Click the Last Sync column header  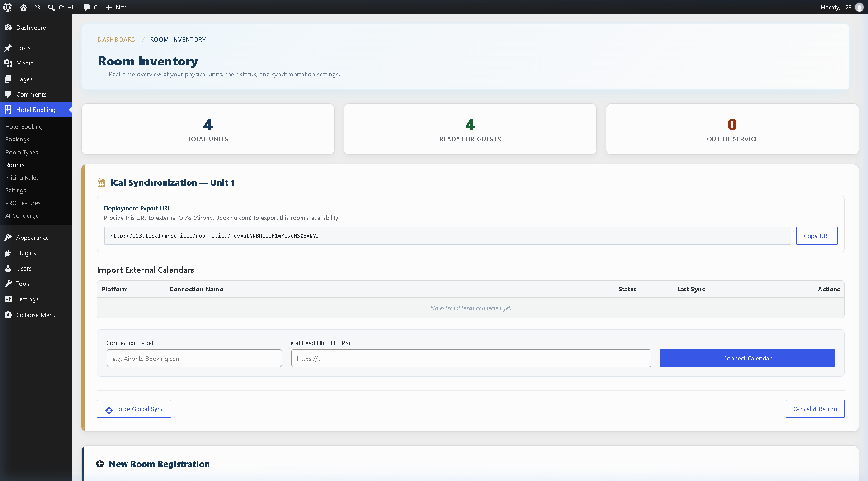click(691, 289)
